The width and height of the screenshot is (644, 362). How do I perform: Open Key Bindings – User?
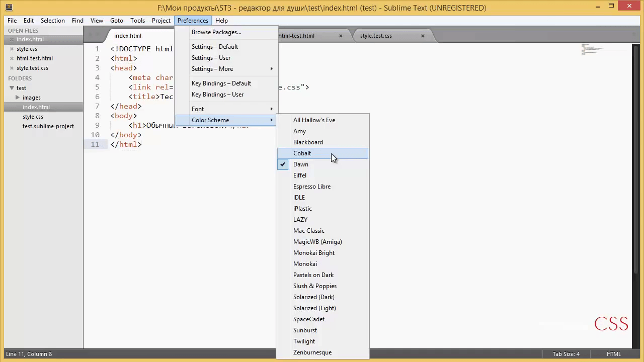[226, 95]
